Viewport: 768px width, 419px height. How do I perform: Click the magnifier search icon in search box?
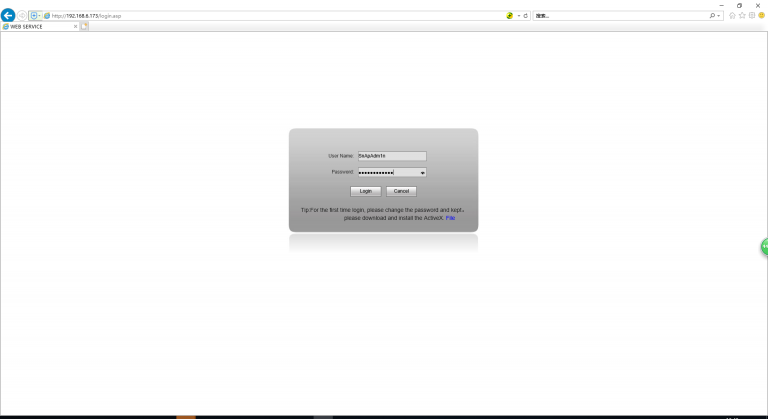tap(712, 16)
